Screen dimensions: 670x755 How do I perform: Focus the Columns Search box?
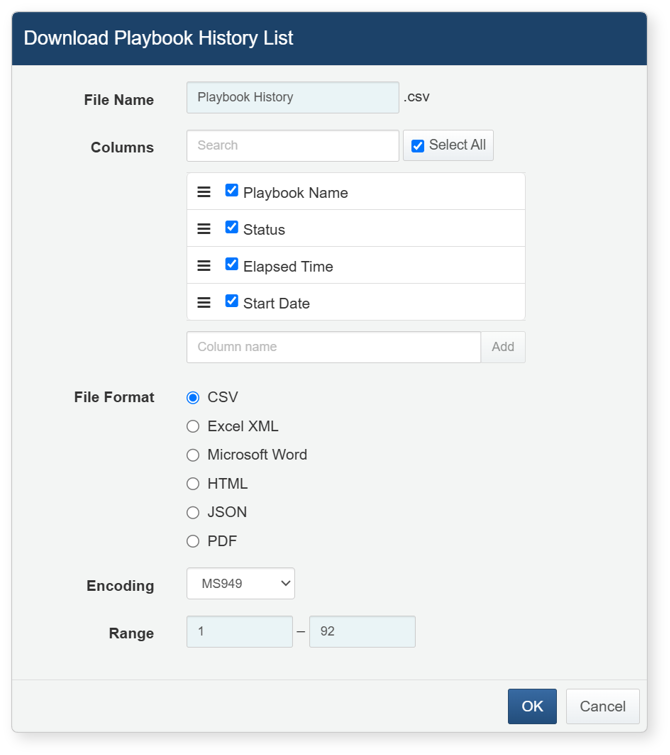click(x=293, y=145)
